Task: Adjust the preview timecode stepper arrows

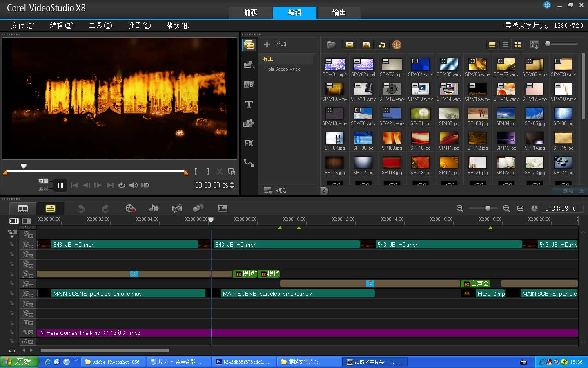Action: click(x=232, y=185)
